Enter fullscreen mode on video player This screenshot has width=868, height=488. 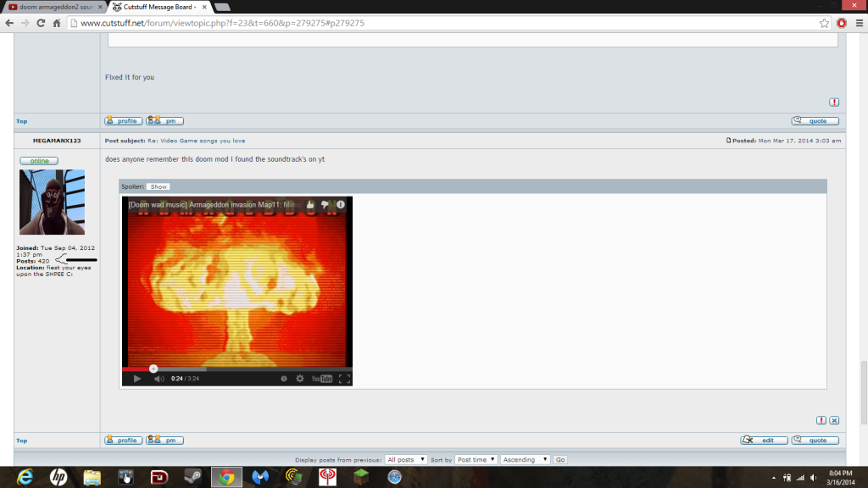pyautogui.click(x=344, y=379)
